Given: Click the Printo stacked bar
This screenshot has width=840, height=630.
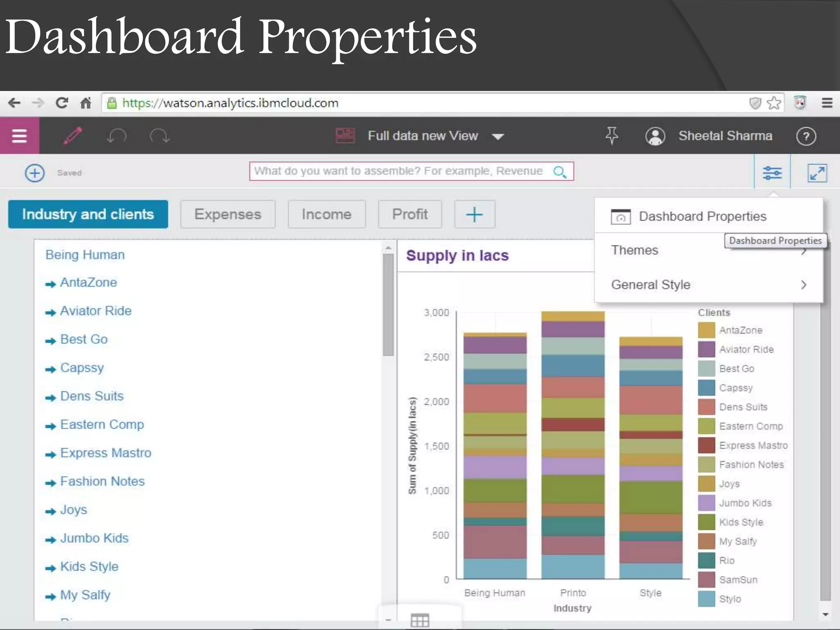Looking at the screenshot, I should click(573, 445).
